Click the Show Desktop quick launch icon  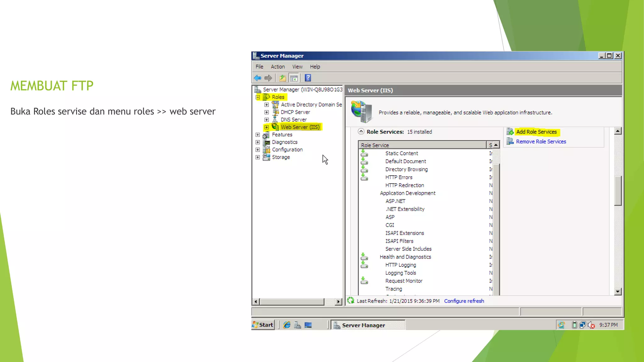coord(308,325)
